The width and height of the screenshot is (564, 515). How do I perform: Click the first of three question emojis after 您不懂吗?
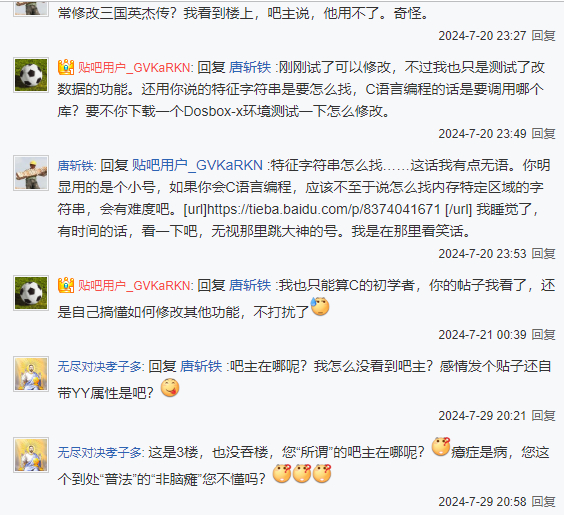tap(282, 474)
